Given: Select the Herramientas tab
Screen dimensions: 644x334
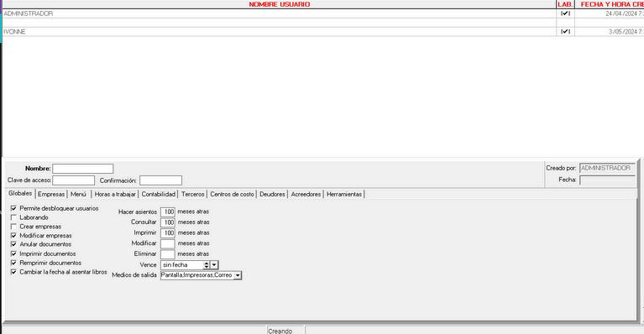Looking at the screenshot, I should tap(344, 194).
